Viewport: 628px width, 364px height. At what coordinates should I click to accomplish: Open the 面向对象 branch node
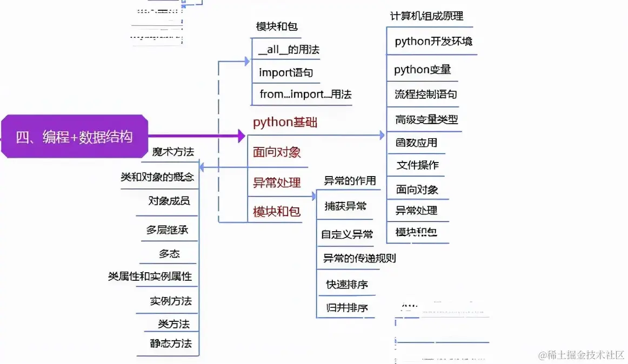277,152
